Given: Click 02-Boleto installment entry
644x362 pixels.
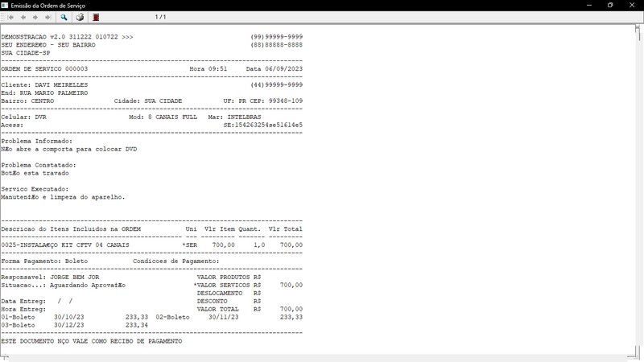Looking at the screenshot, I should 229,317.
